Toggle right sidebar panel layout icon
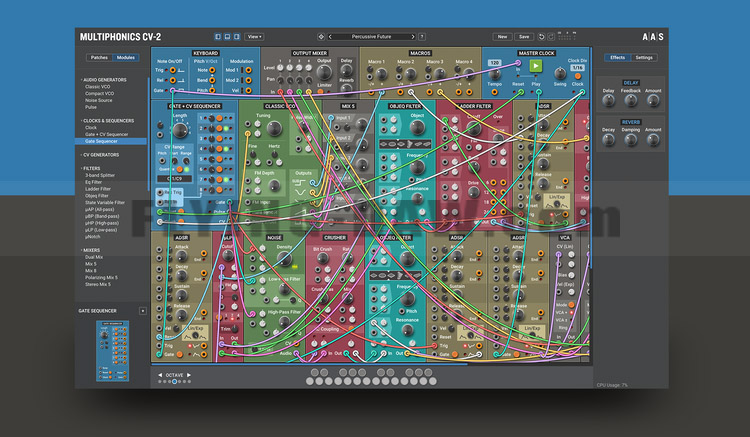 pos(236,37)
